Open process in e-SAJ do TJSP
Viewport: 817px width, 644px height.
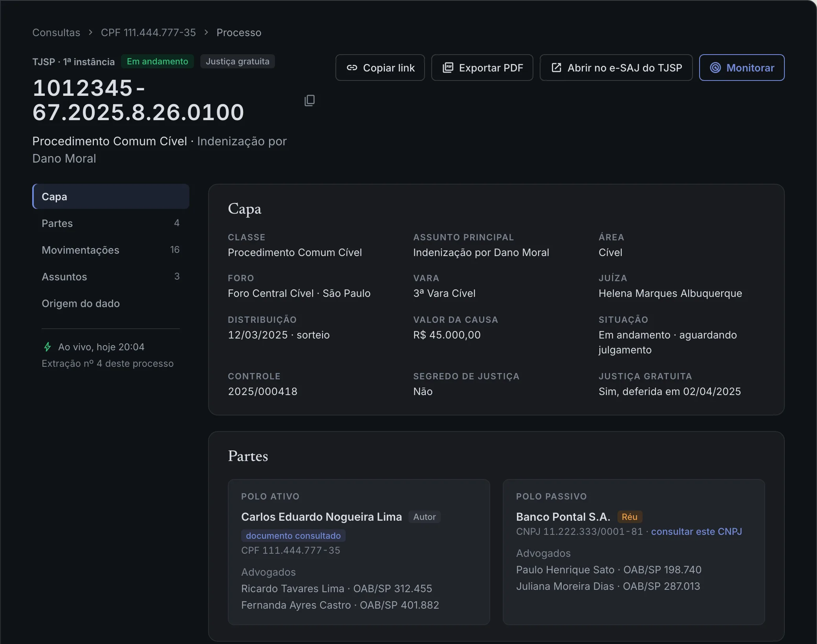point(616,68)
